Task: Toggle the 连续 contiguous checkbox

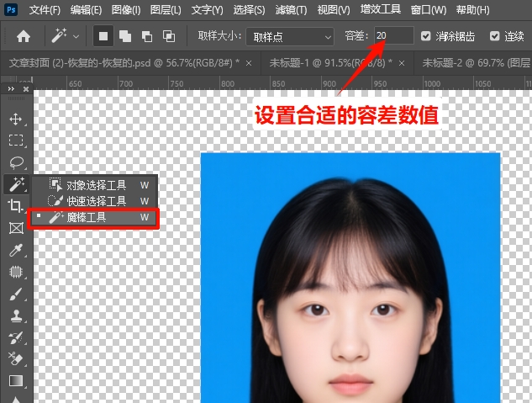Action: pyautogui.click(x=495, y=36)
